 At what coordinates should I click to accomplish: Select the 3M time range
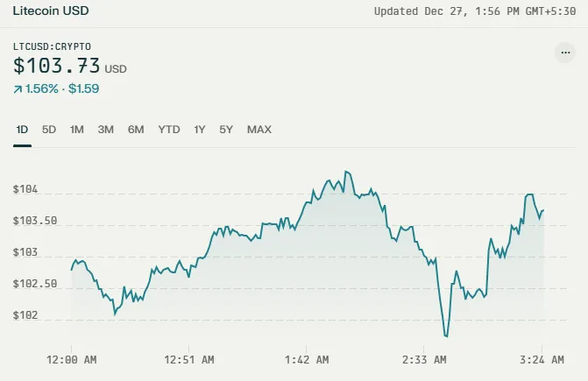click(x=106, y=130)
